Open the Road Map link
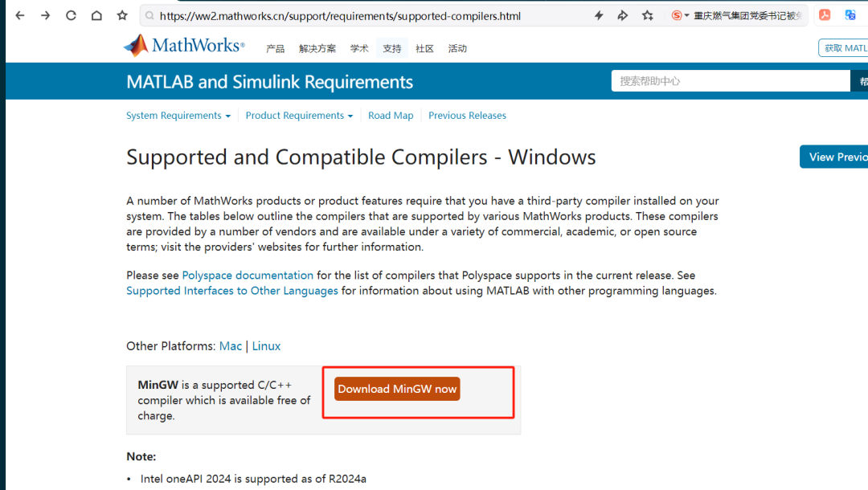The height and width of the screenshot is (490, 868). click(x=391, y=116)
